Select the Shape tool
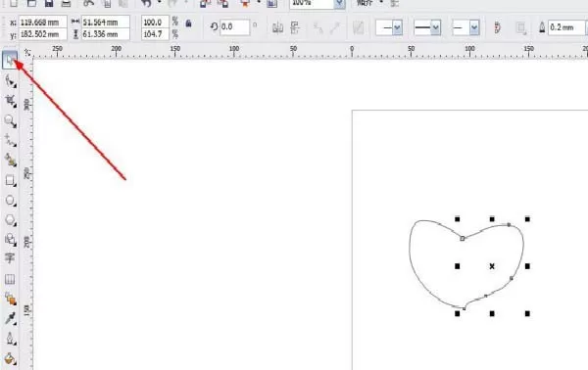588x370 pixels. tap(10, 81)
